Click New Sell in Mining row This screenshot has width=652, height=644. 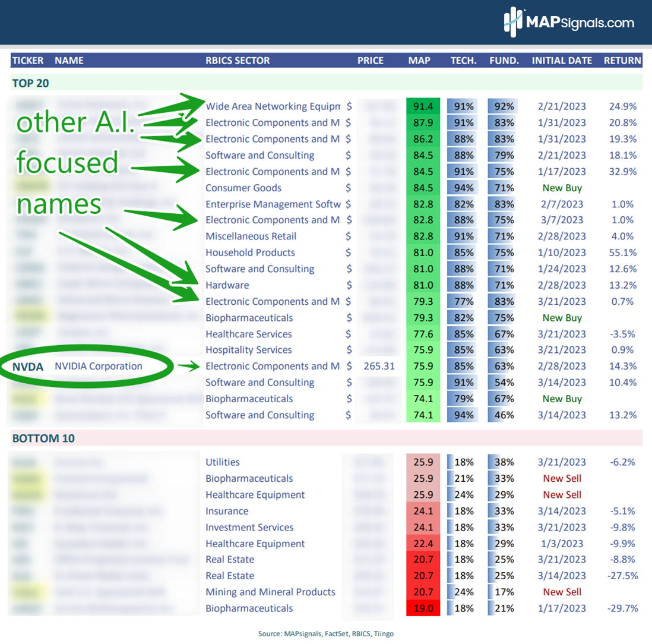click(562, 592)
